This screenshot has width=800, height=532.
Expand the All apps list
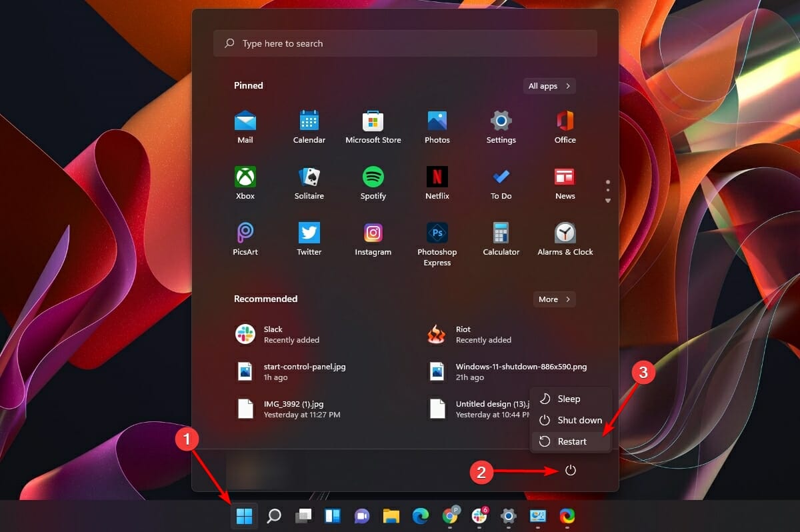(549, 86)
